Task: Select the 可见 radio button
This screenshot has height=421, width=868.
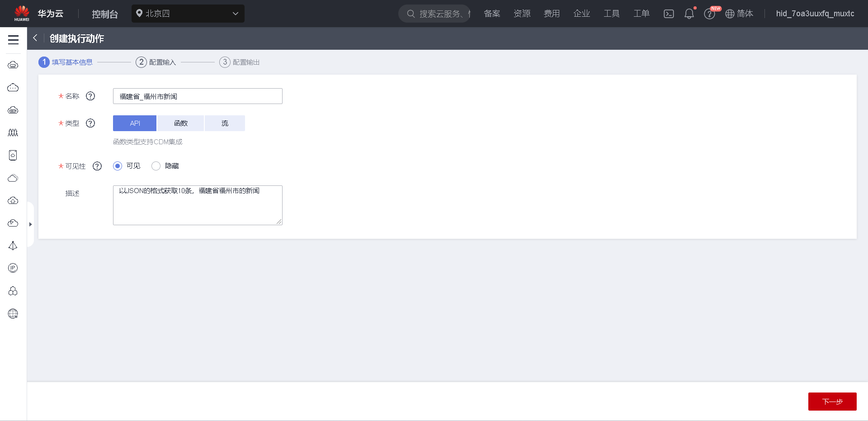Action: point(118,166)
